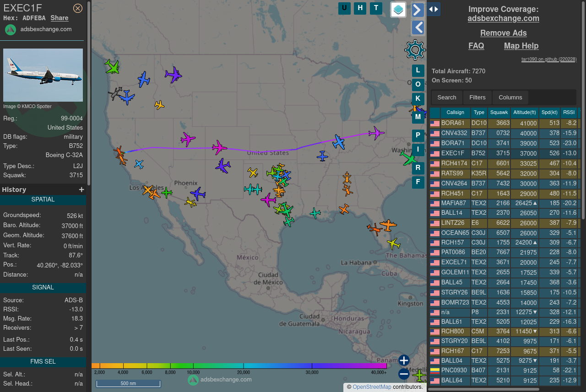Click the adsbexchange.com watermark logo on map
This screenshot has width=586, height=392.
pyautogui.click(x=220, y=380)
